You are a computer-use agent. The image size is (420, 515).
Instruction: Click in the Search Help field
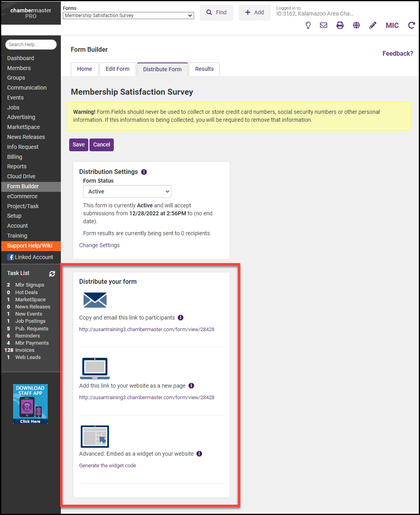click(x=31, y=45)
